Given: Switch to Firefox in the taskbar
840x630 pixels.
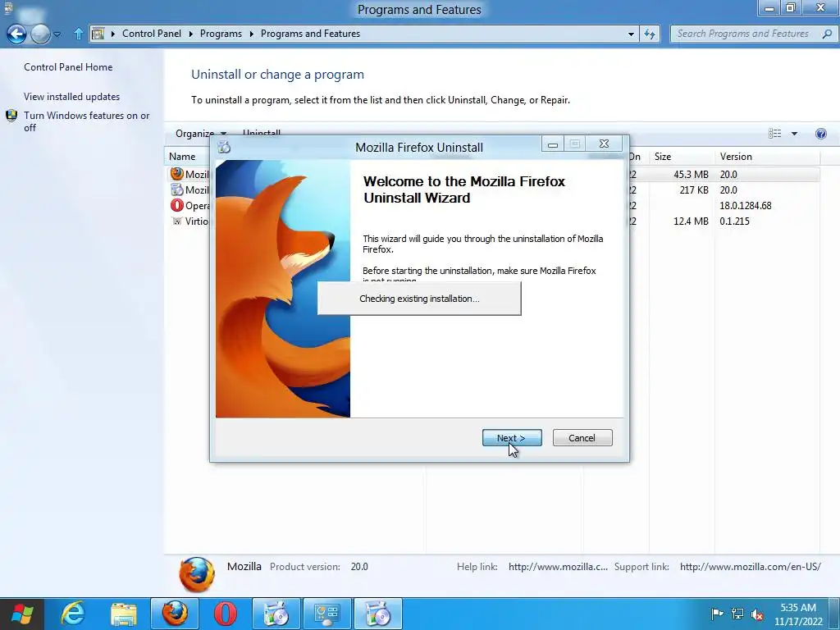Looking at the screenshot, I should [175, 614].
